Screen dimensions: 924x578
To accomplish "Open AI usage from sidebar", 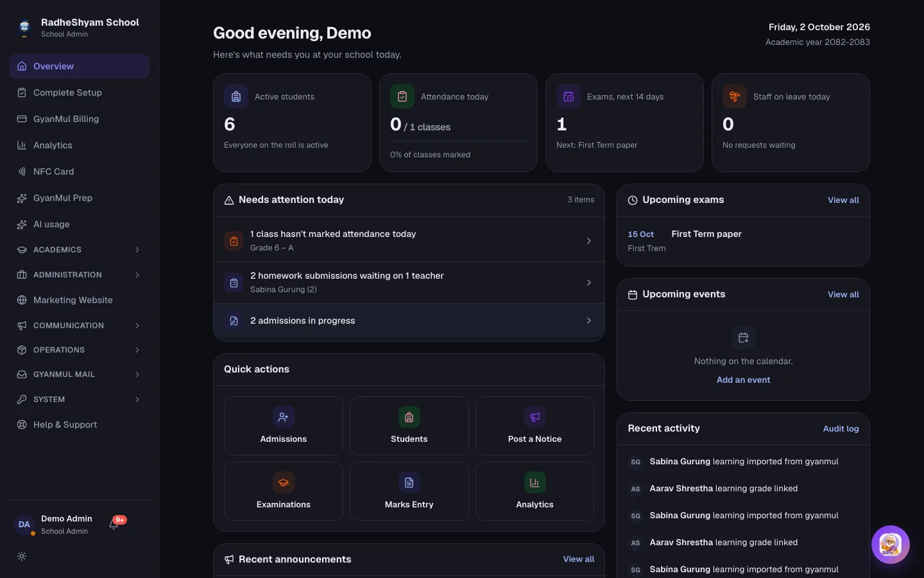I will (x=80, y=224).
